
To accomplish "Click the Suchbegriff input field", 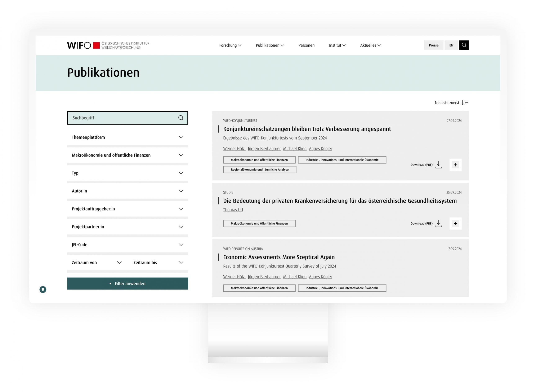I will coord(127,118).
